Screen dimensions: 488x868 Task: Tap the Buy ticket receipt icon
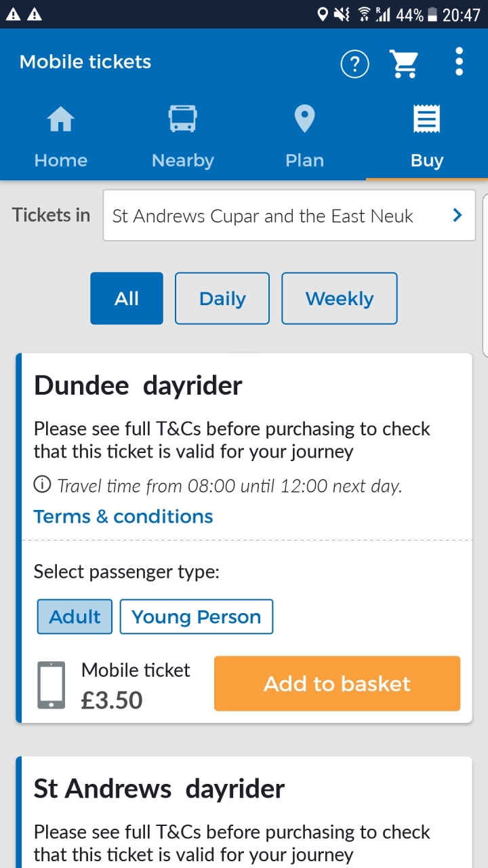click(x=426, y=119)
